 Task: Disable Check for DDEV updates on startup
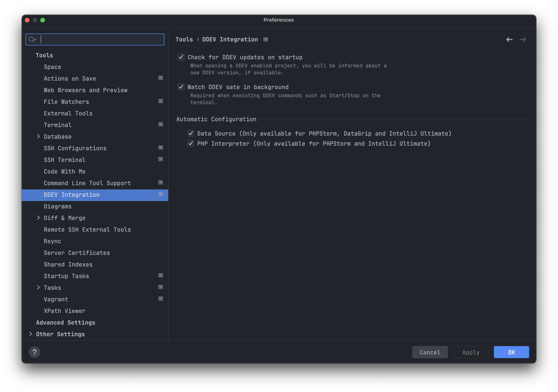point(181,57)
